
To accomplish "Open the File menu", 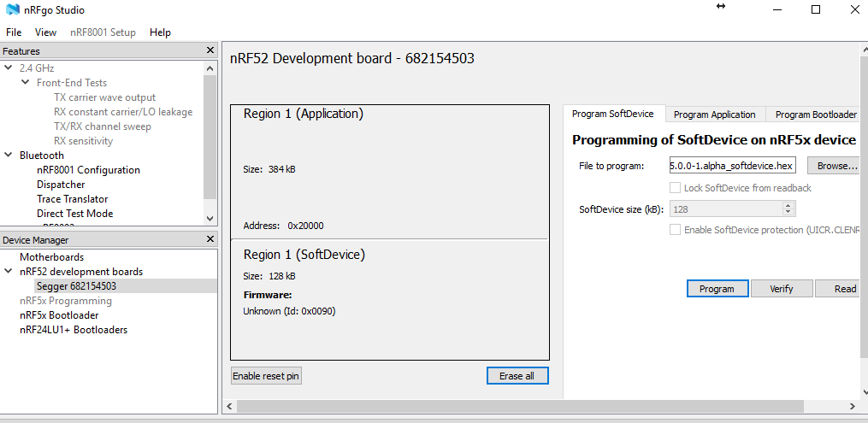I will click(x=14, y=32).
